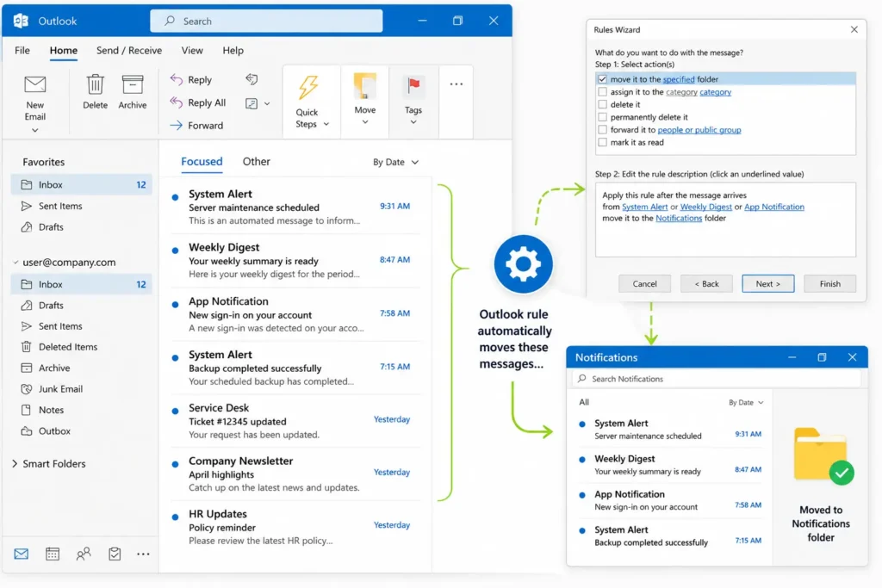Viewport: 882px width, 588px height.
Task: Click Finish in Rules Wizard
Action: 829,284
